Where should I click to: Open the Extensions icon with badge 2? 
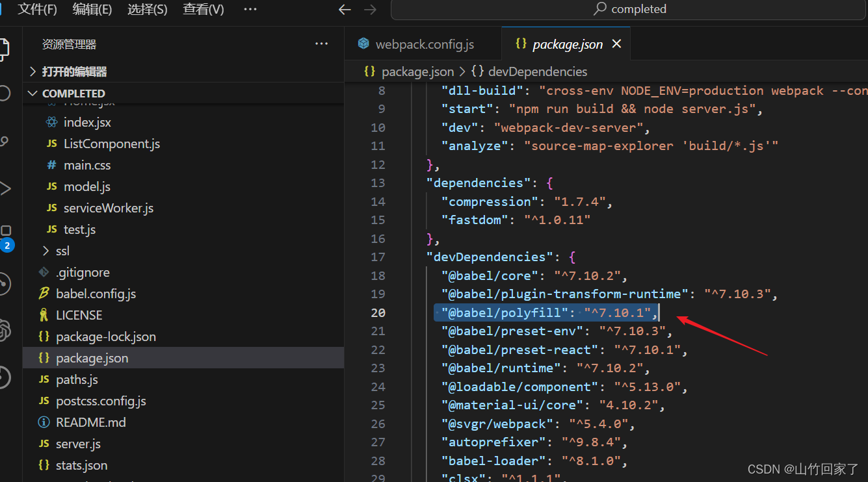click(x=6, y=237)
